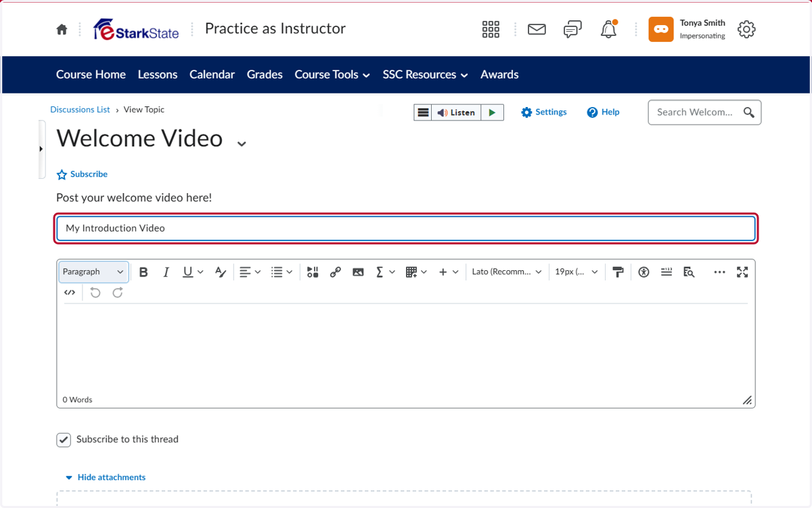
Task: Open the plus Other Insert Options
Action: click(x=448, y=272)
